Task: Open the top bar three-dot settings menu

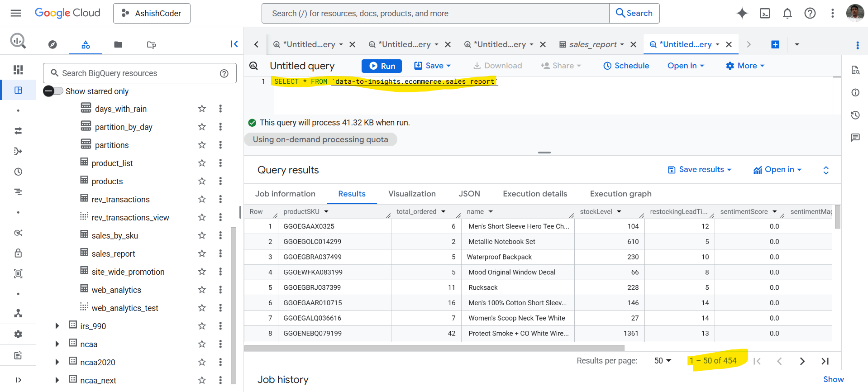Action: point(832,13)
